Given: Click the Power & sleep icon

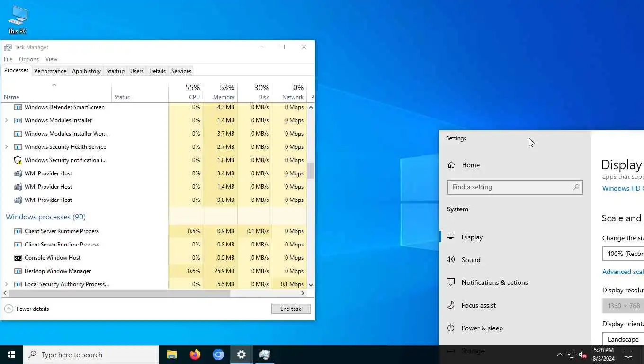Looking at the screenshot, I should point(451,328).
